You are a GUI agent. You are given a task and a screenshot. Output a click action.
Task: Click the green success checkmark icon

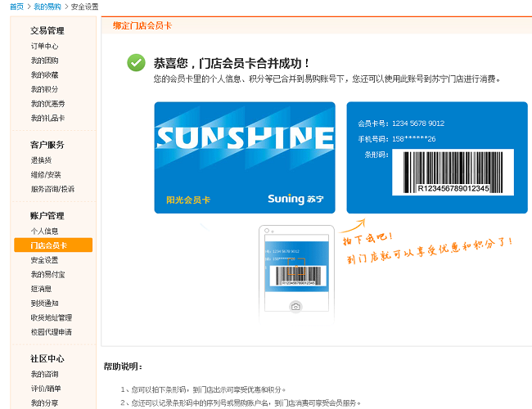point(136,63)
